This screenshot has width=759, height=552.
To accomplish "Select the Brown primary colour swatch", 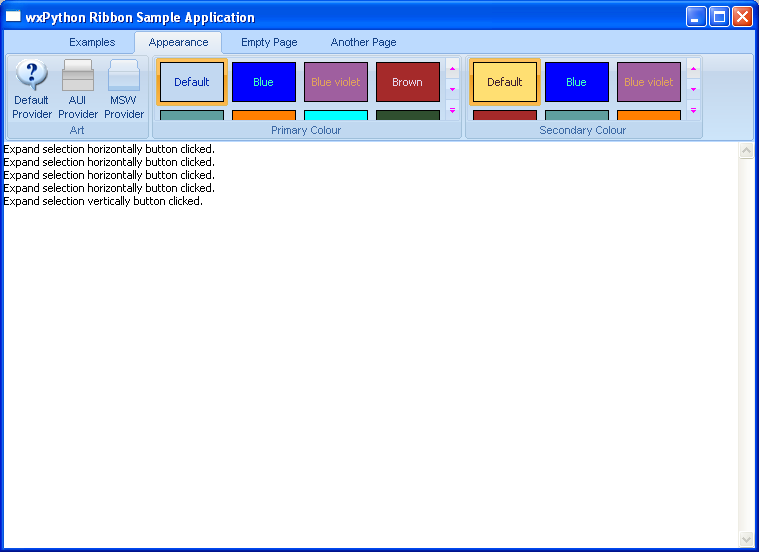I will tap(408, 82).
